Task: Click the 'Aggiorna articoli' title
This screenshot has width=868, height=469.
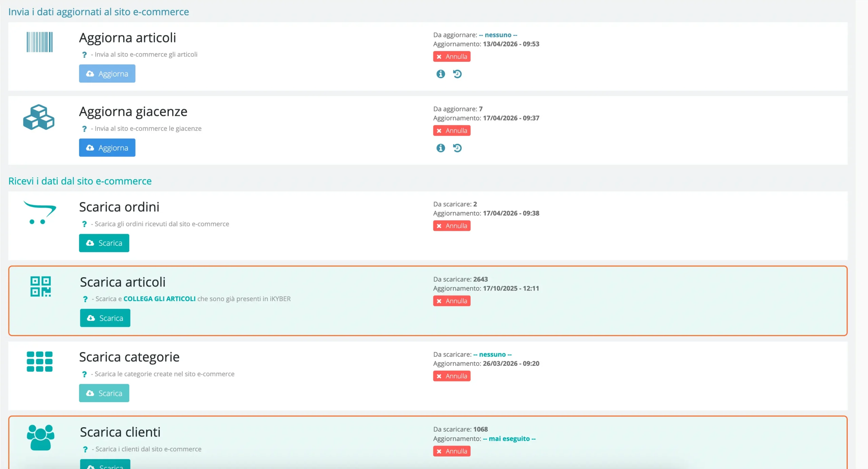Action: point(127,38)
